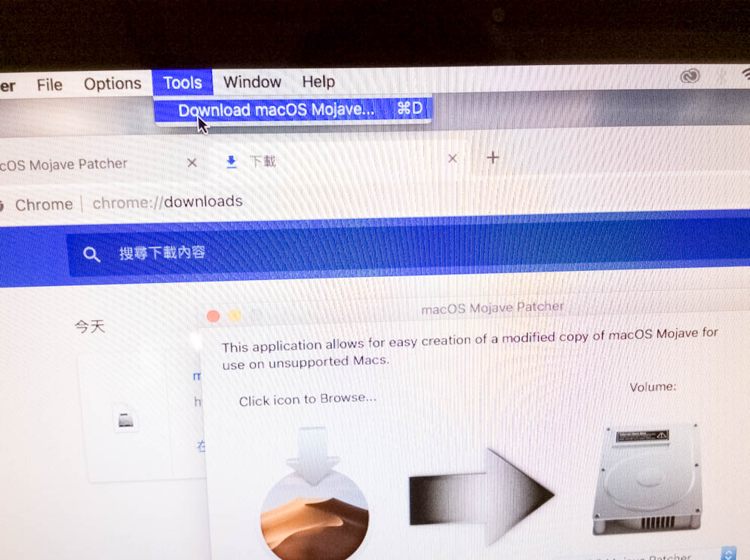The image size is (750, 560).
Task: Open a new Chrome tab with plus
Action: tap(493, 158)
